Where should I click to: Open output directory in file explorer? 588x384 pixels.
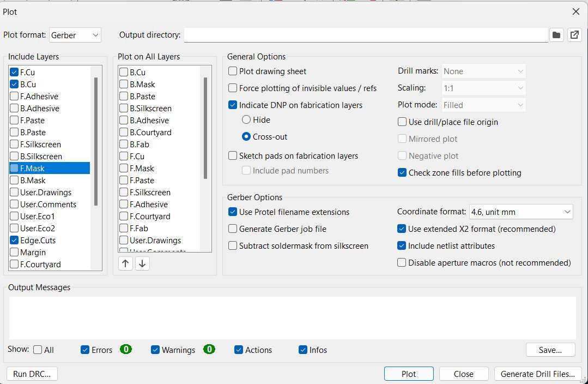(574, 34)
